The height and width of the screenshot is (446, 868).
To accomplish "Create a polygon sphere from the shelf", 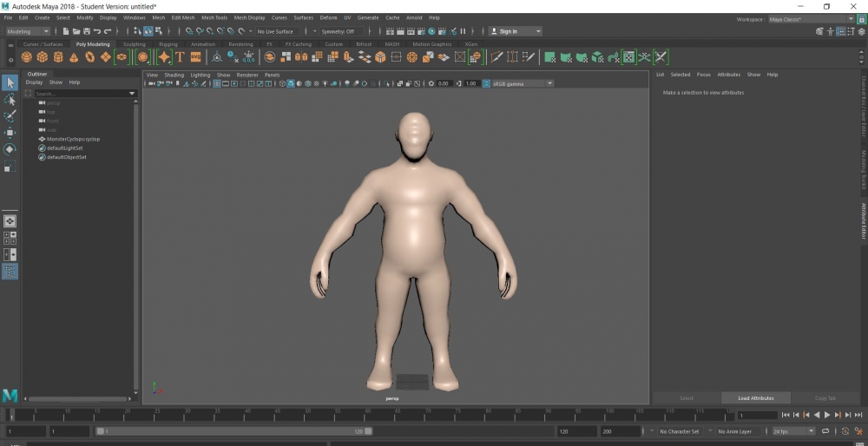I will [27, 57].
